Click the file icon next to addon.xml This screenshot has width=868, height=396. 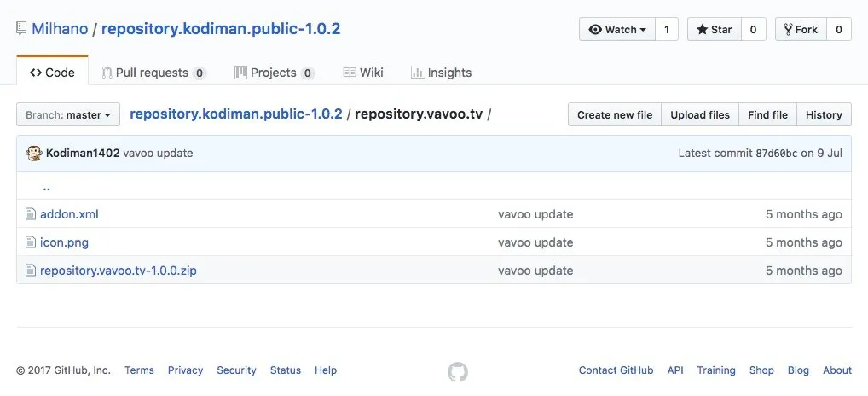pos(31,213)
